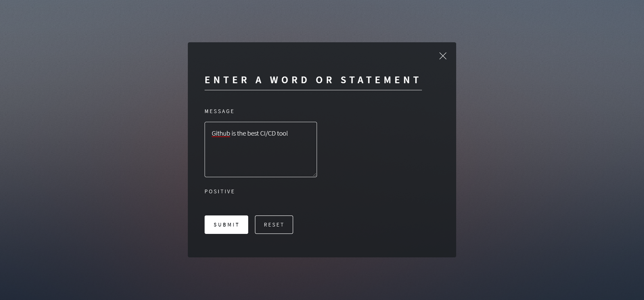Click at the end of the message text

tap(288, 133)
